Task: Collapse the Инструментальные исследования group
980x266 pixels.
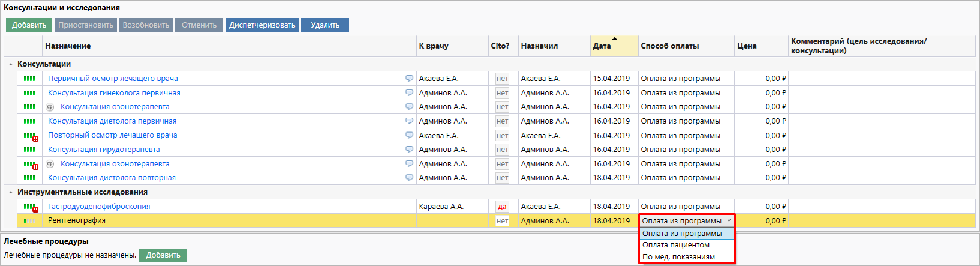Action: tap(11, 192)
